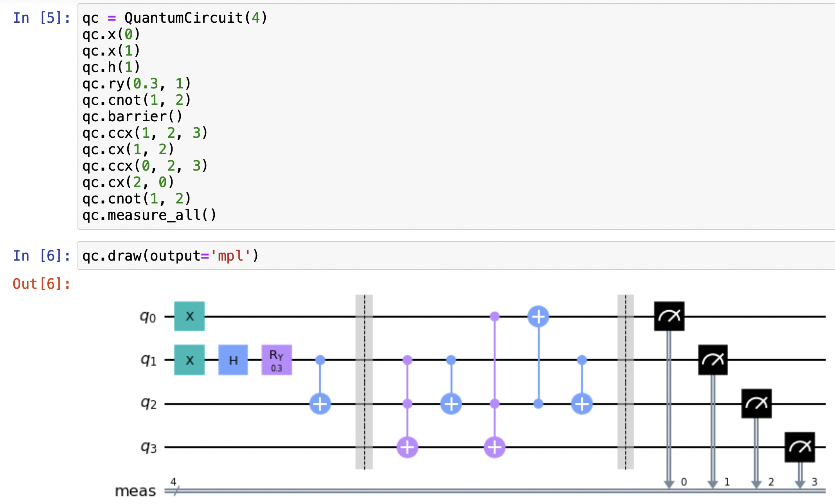835x504 pixels.
Task: Click the qc.barrier() code line
Action: 132,117
